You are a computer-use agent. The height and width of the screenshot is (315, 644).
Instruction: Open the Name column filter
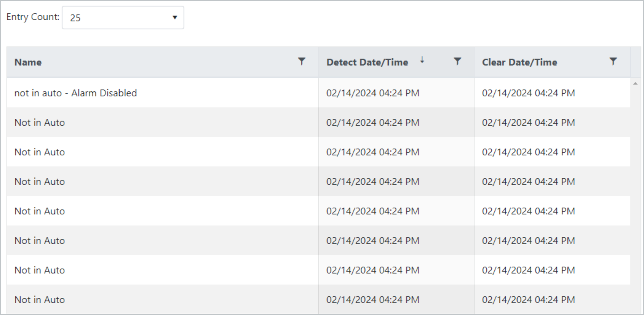coord(301,62)
